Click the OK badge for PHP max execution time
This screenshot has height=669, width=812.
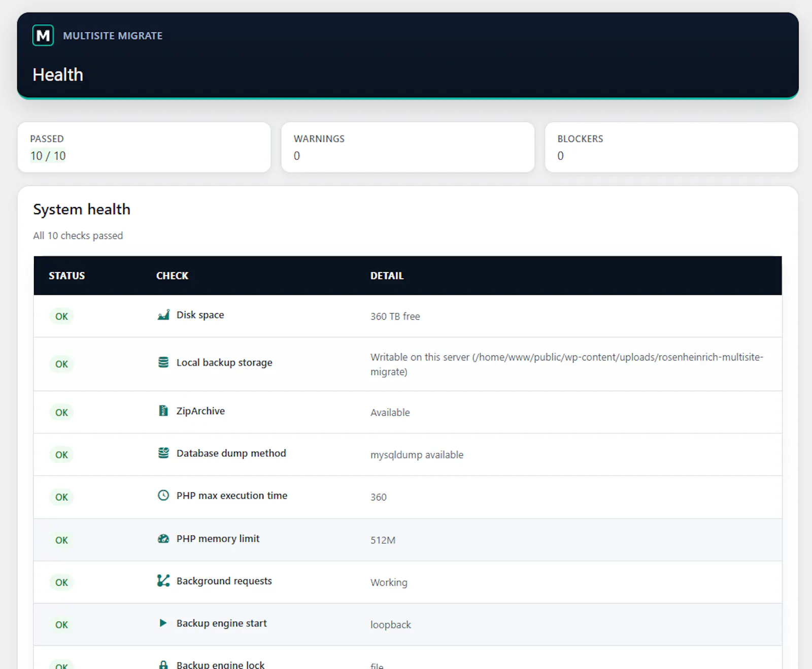(x=61, y=497)
